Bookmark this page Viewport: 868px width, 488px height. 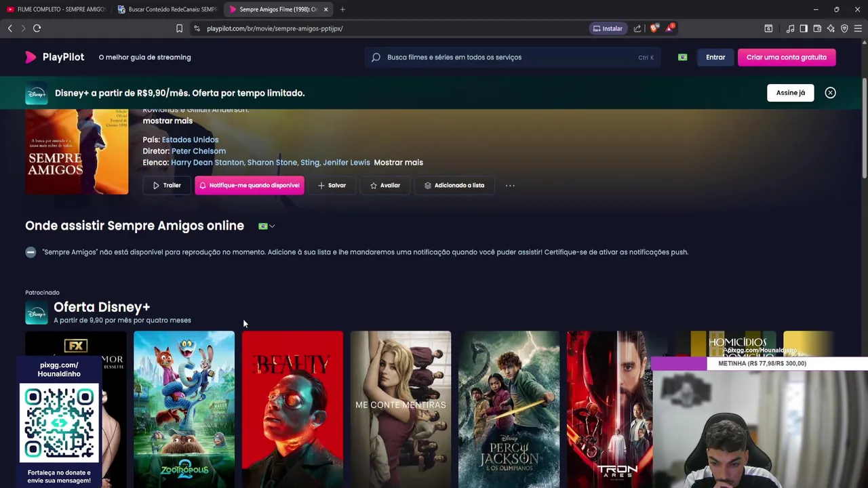(179, 28)
